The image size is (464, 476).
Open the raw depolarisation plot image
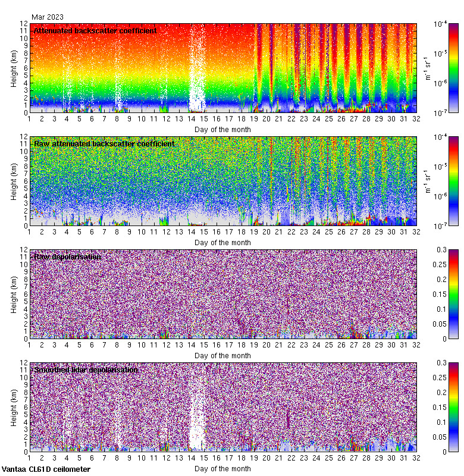(x=223, y=294)
